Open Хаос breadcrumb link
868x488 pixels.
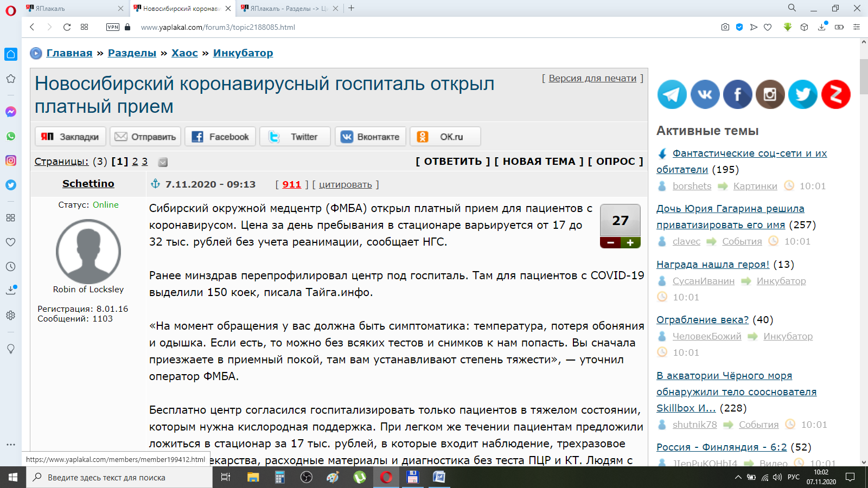(x=184, y=53)
